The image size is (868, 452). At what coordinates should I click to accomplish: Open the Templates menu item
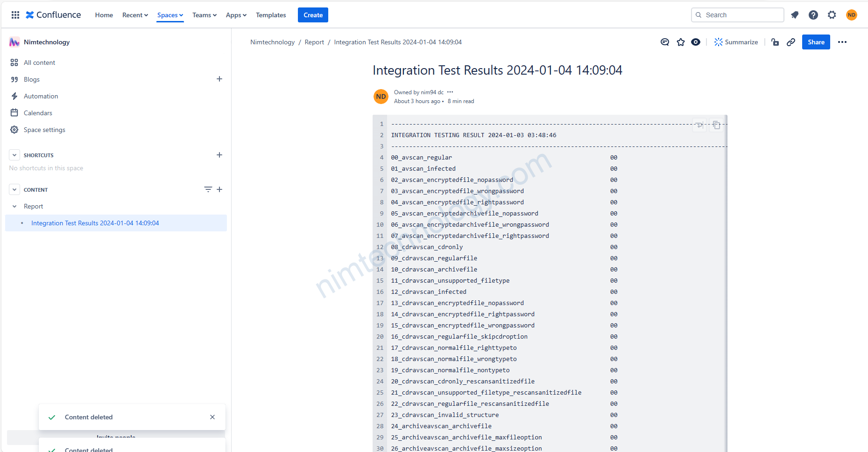coord(271,15)
